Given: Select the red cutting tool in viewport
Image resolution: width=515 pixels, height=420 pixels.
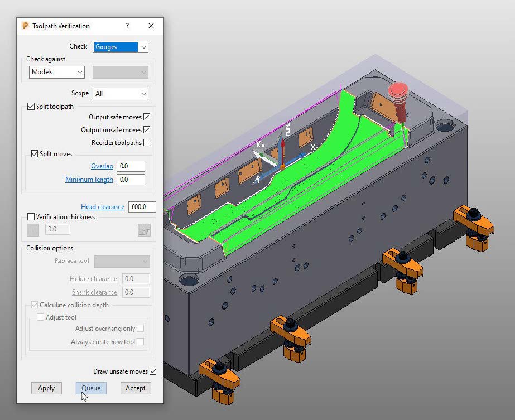Looking at the screenshot, I should [x=399, y=102].
